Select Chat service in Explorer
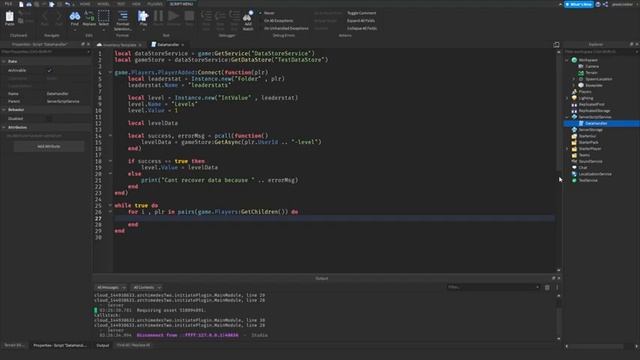This screenshot has width=640, height=360. (x=582, y=168)
